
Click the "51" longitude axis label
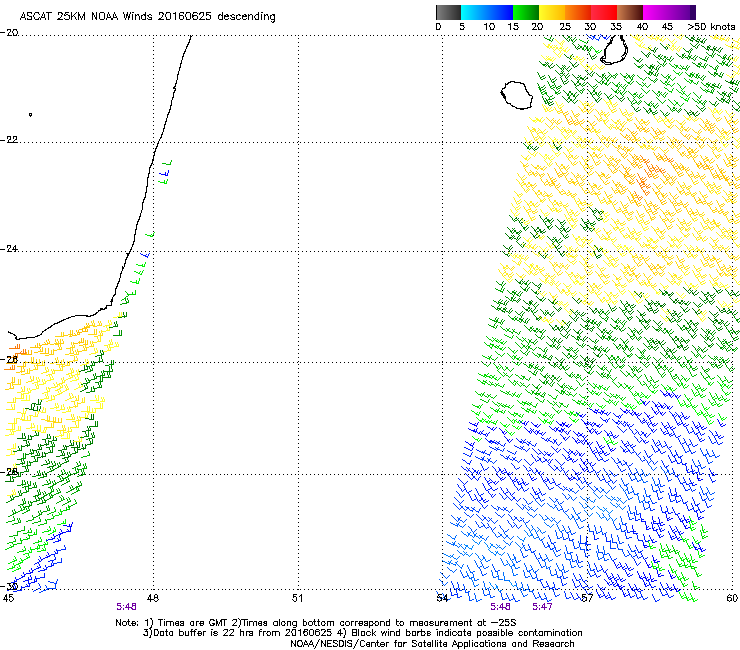297,598
